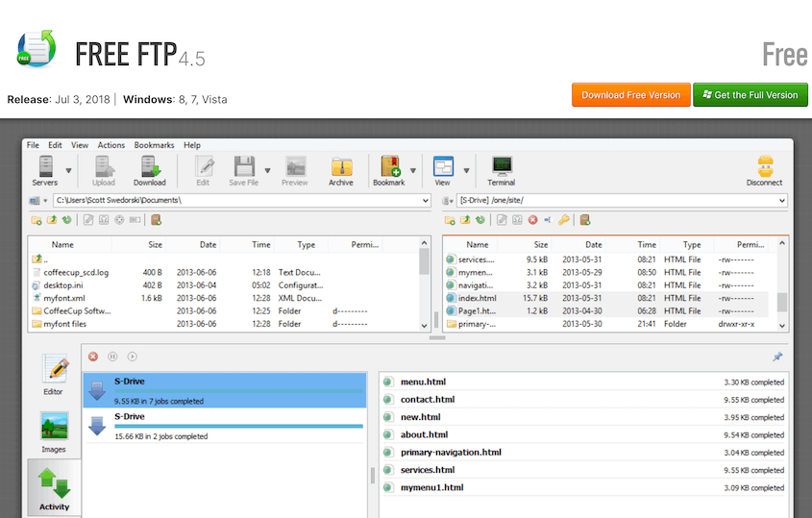Open the Images sidebar panel
This screenshot has width=812, height=518.
click(54, 432)
